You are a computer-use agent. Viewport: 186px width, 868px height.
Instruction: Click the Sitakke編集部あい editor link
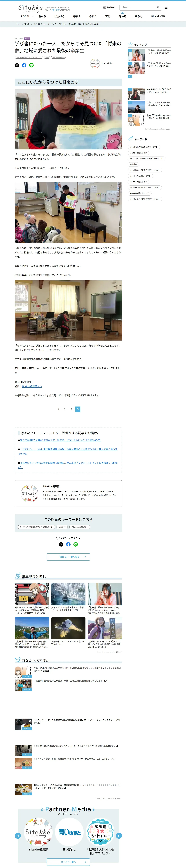pos(32,387)
